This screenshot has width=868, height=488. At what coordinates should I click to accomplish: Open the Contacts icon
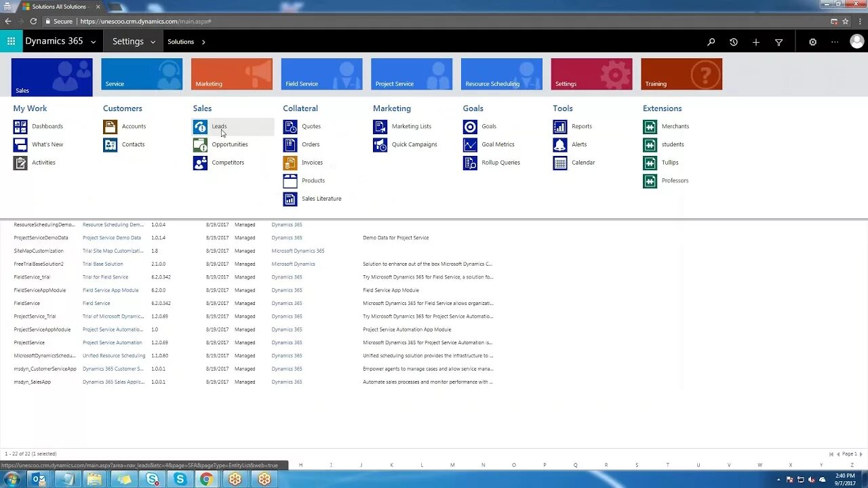click(x=110, y=144)
